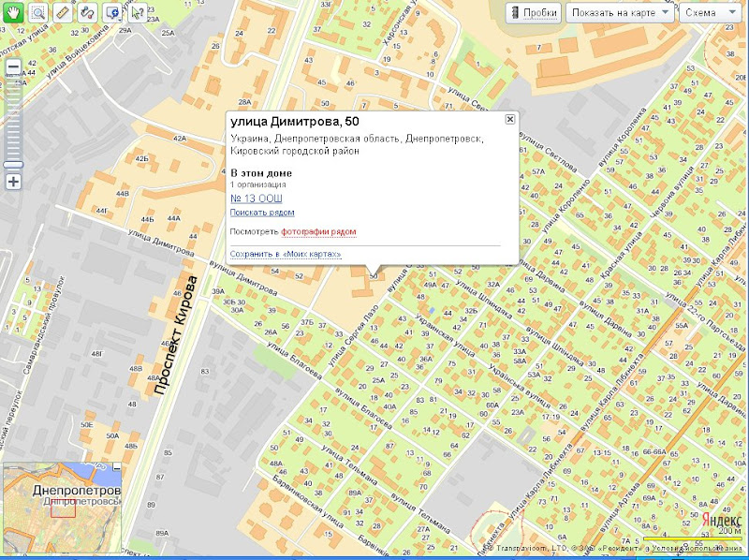
Task: Open the № 13 ООШ organization link
Action: coord(256,199)
